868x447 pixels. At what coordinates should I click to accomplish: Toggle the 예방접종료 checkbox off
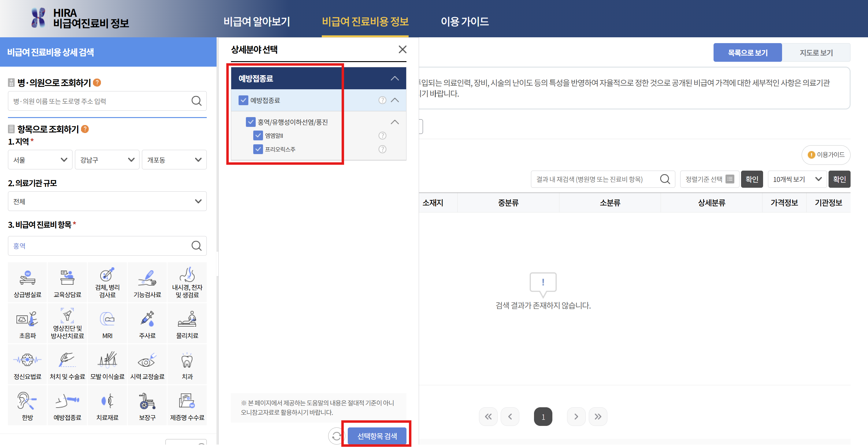coord(243,100)
